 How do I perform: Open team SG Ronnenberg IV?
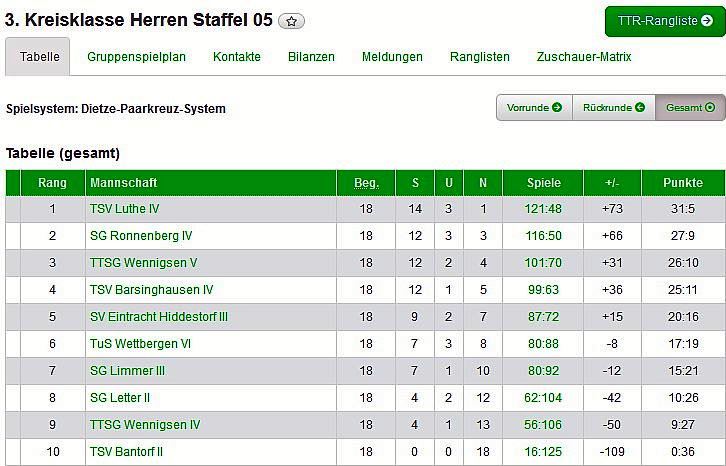click(x=141, y=236)
